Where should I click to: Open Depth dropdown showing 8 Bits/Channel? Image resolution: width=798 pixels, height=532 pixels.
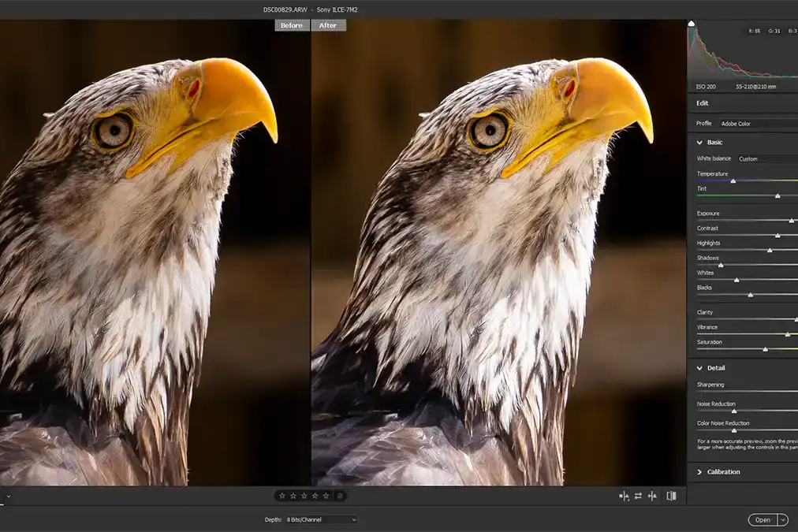(x=321, y=520)
